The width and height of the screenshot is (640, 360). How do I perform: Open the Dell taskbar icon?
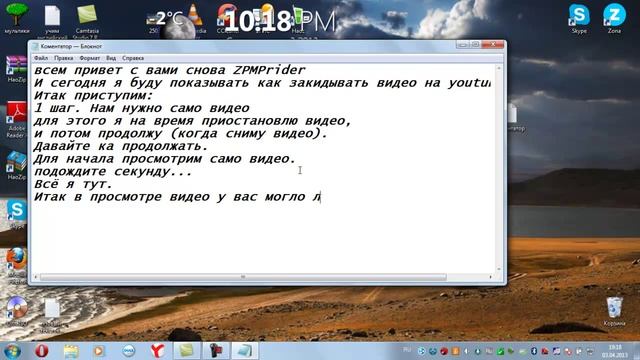point(129,351)
